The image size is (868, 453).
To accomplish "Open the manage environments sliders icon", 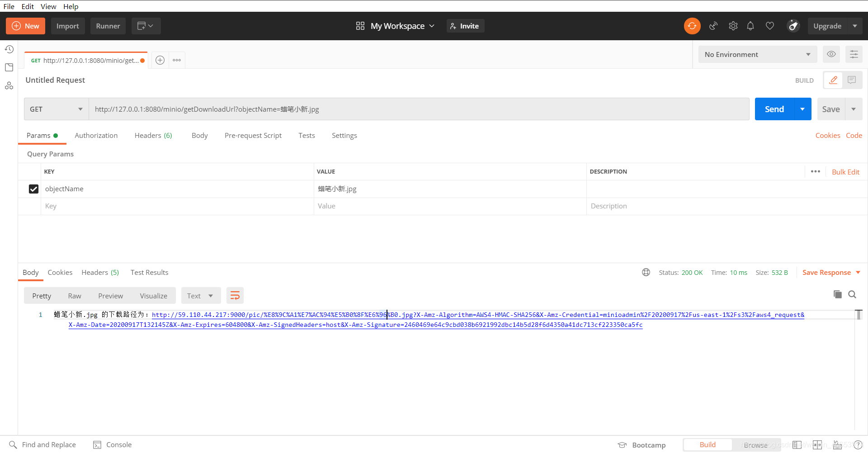I will 854,55.
